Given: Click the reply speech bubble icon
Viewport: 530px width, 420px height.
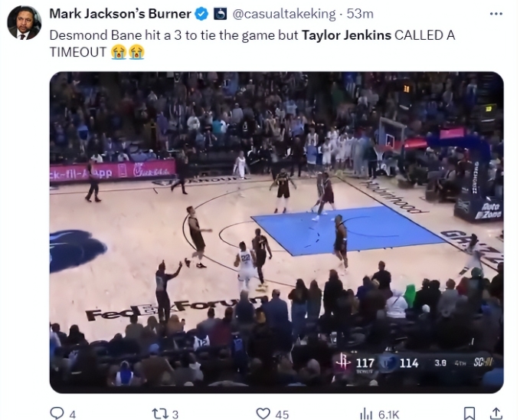Looking at the screenshot, I should 57,413.
